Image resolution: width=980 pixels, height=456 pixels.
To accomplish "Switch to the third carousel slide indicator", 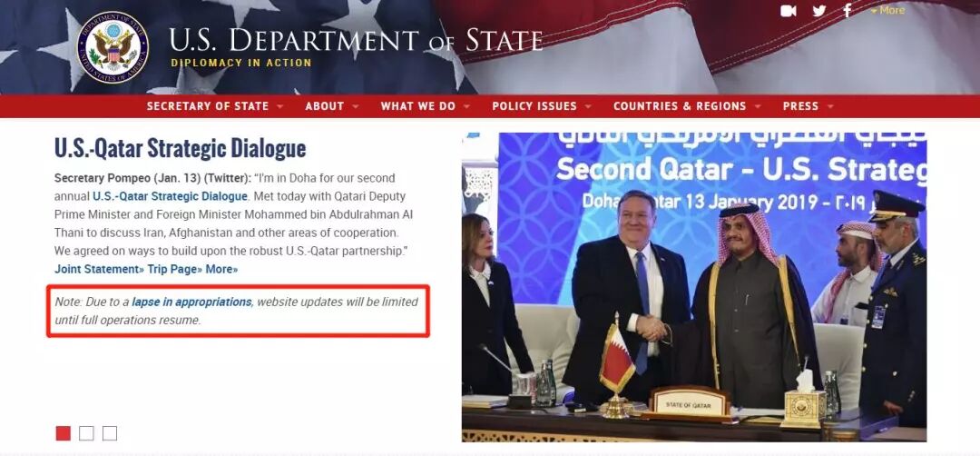I will pyautogui.click(x=110, y=433).
